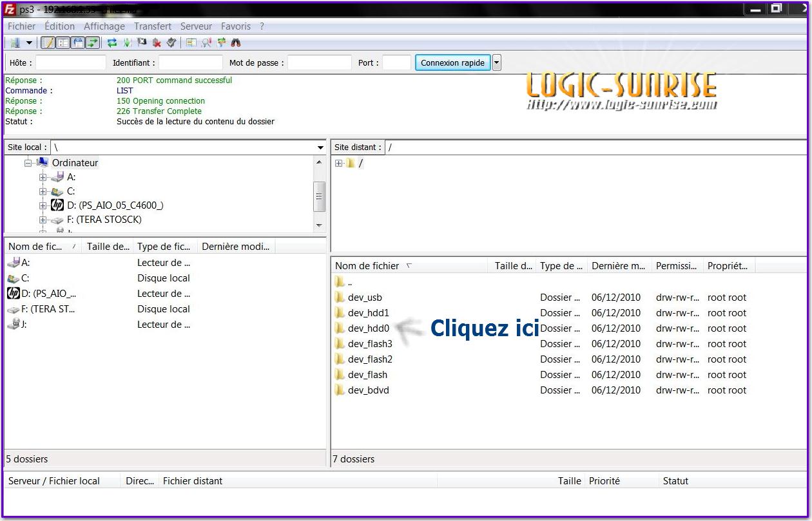Screen dimensions: 812x521
Task: Click the A: floppy drive icon in tree
Action: [57, 176]
